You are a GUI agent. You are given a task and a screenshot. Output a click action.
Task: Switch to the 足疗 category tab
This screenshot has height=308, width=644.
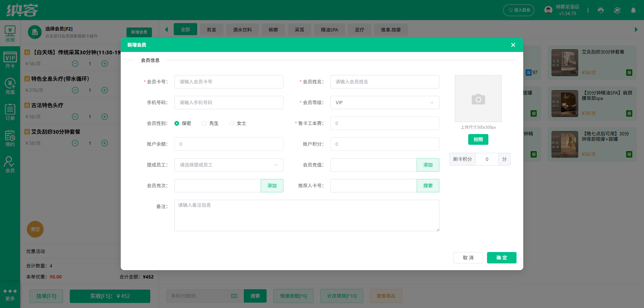pos(360,29)
